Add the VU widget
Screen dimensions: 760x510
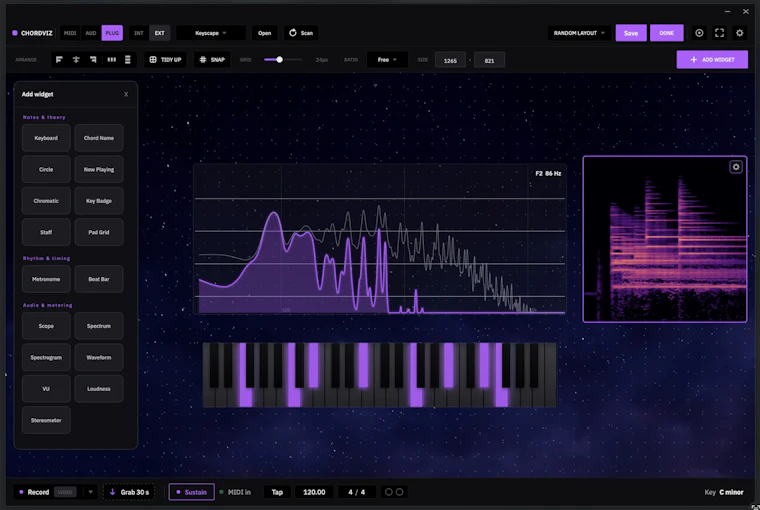coord(46,389)
